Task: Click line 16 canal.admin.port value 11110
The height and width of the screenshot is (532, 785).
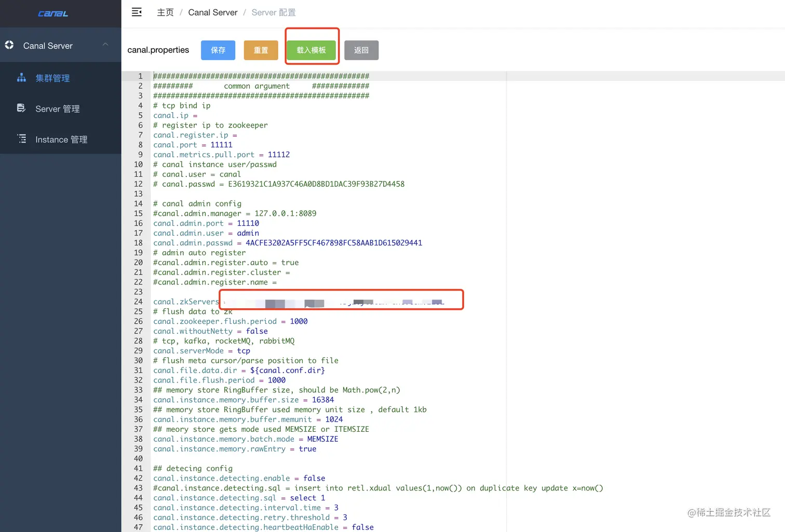Action: click(248, 223)
